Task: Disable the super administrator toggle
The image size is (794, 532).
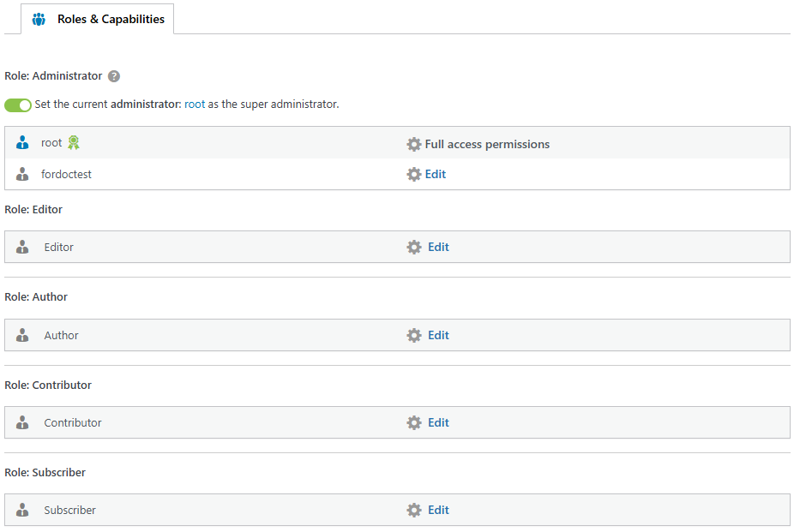Action: 17,105
